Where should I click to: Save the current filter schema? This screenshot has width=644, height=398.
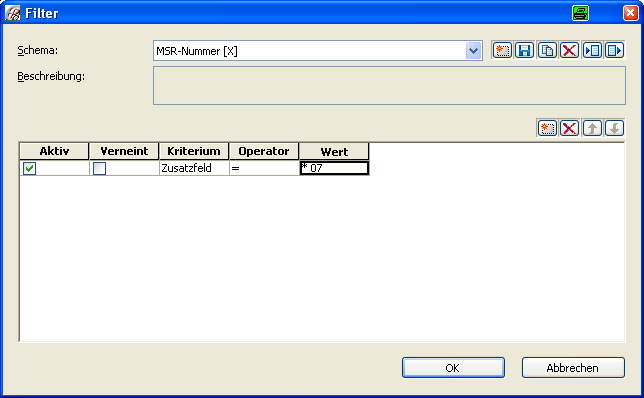(524, 51)
